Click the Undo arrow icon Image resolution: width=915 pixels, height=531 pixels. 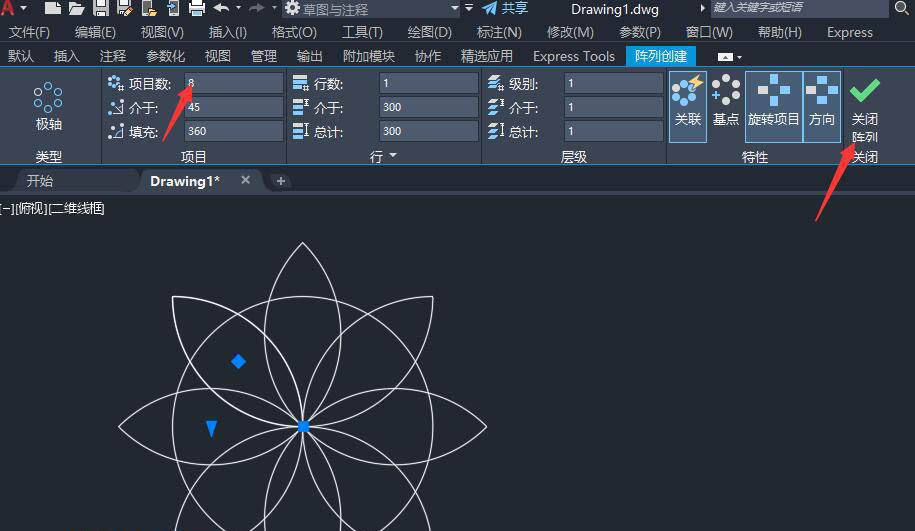tap(221, 8)
